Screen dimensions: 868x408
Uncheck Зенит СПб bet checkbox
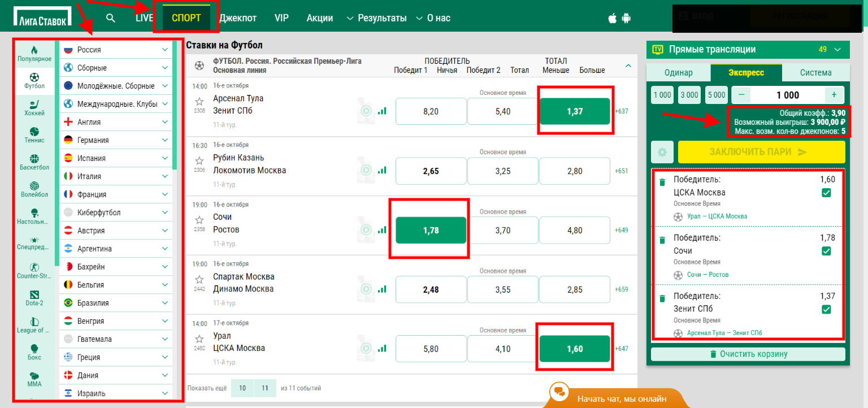pyautogui.click(x=826, y=309)
